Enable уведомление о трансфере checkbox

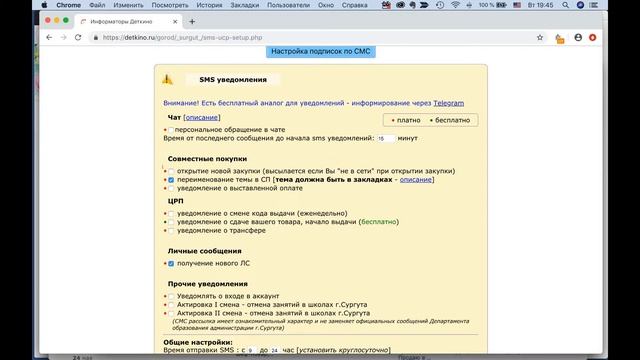tap(171, 231)
